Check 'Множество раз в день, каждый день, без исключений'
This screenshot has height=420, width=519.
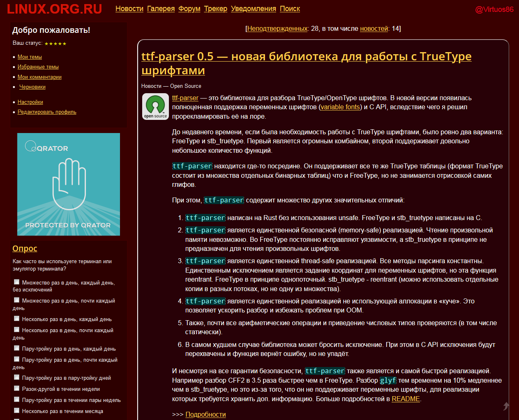click(x=17, y=282)
